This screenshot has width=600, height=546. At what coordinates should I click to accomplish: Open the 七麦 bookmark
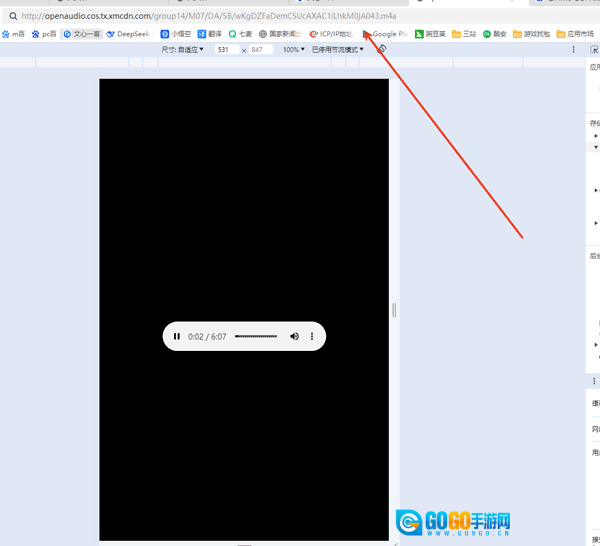point(240,33)
